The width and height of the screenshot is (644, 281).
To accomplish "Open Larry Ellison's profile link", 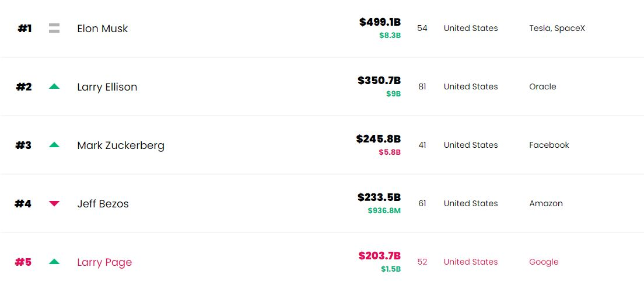I will [x=107, y=87].
